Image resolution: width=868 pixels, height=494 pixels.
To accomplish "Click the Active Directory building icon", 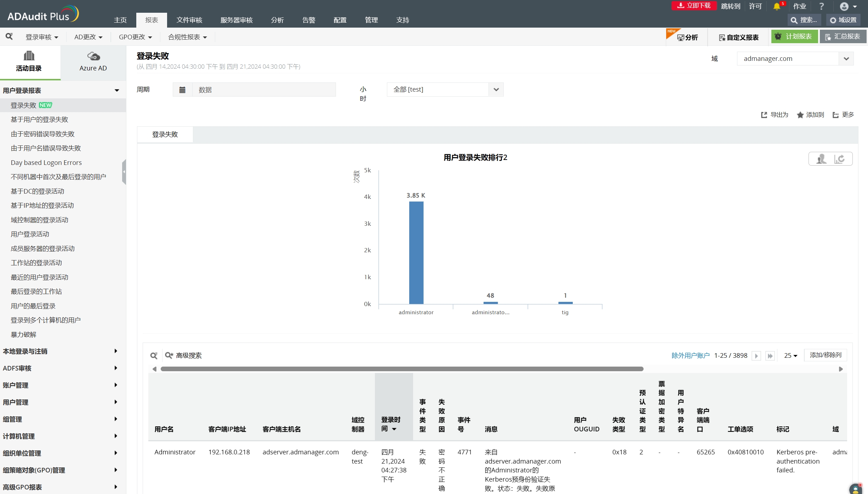I will pyautogui.click(x=29, y=56).
